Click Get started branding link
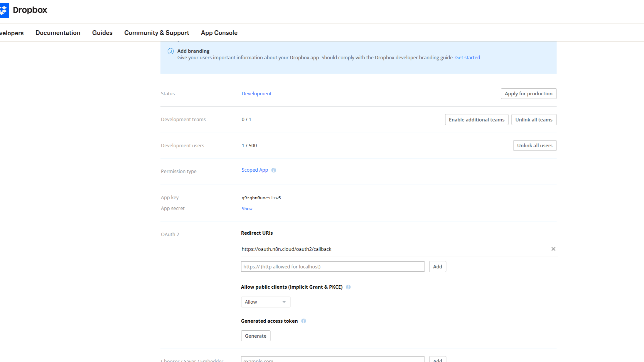644x362 pixels. pyautogui.click(x=467, y=57)
